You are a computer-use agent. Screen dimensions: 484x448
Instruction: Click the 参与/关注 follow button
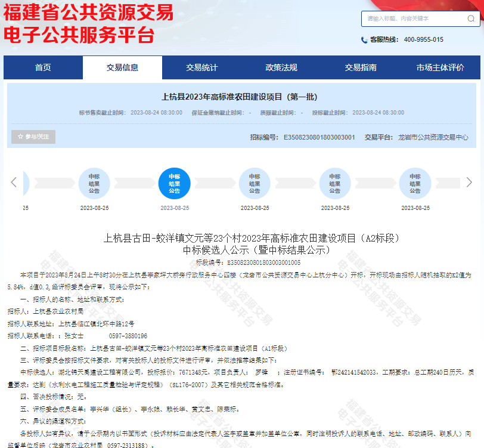click(x=33, y=137)
